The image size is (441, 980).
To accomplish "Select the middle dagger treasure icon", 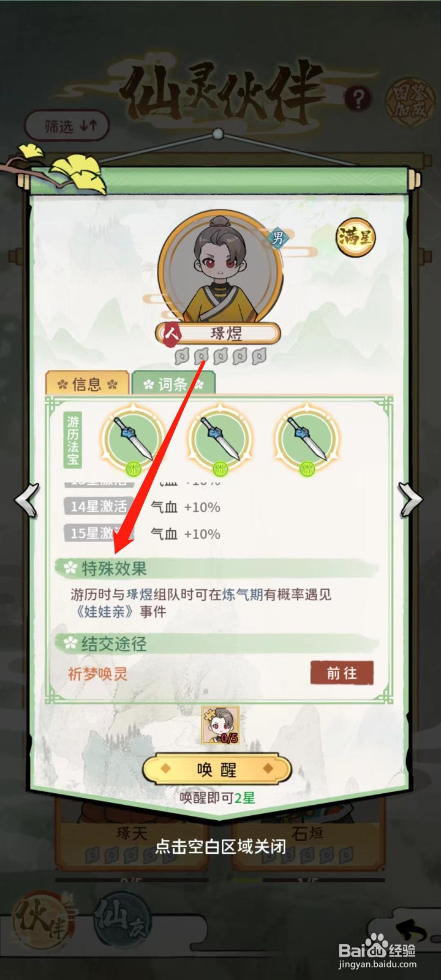I will (x=220, y=439).
